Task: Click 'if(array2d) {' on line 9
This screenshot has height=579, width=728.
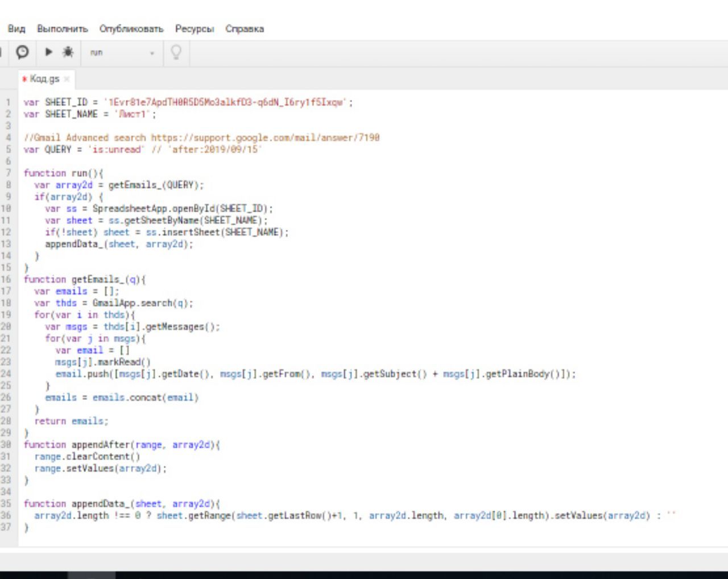Action: pos(68,197)
